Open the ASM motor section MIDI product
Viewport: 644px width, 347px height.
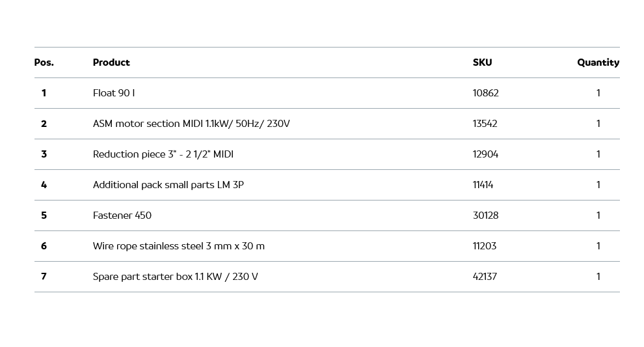pos(191,124)
